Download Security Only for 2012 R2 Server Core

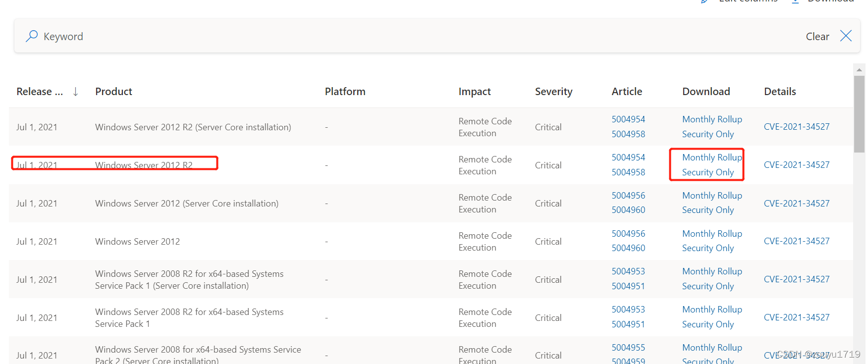pyautogui.click(x=708, y=134)
